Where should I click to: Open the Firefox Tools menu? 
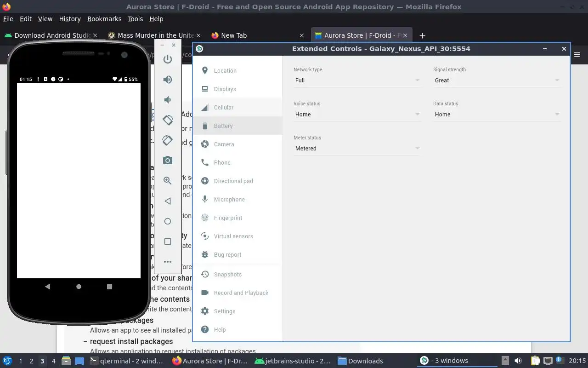(135, 19)
